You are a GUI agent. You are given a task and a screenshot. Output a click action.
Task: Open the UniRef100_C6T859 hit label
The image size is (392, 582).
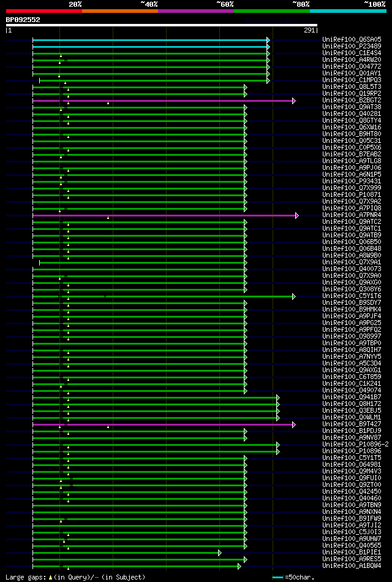point(352,377)
